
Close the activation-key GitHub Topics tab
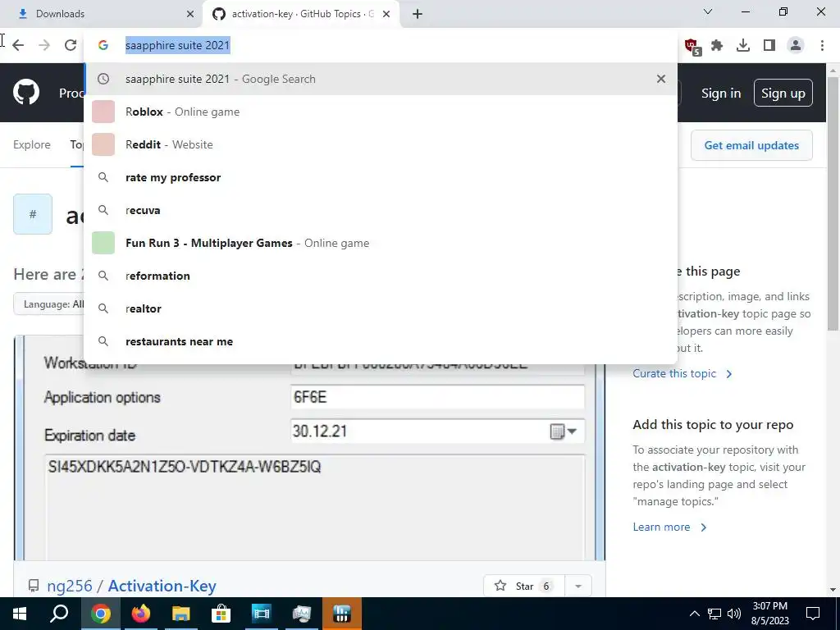386,14
